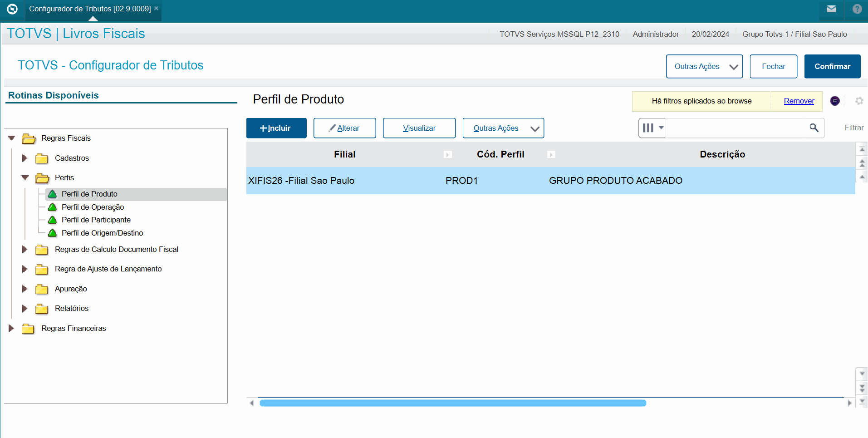Click the Regras Fiscais folder icon
868x438 pixels.
click(x=29, y=138)
